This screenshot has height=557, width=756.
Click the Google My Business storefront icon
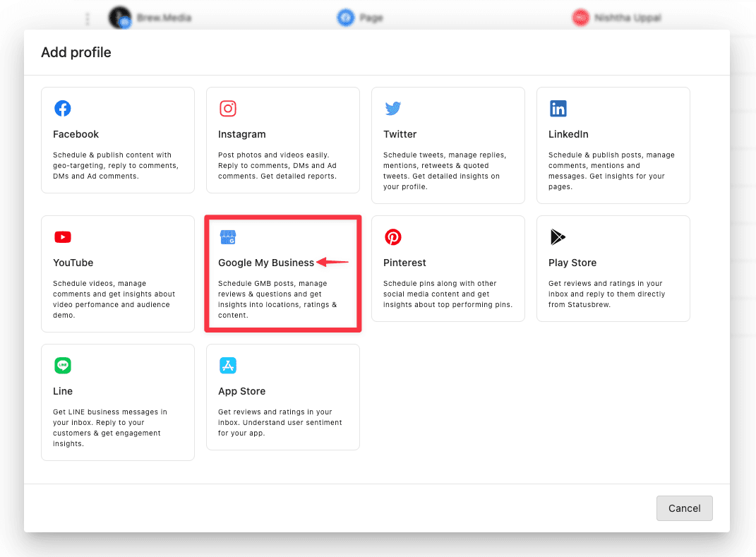click(228, 236)
